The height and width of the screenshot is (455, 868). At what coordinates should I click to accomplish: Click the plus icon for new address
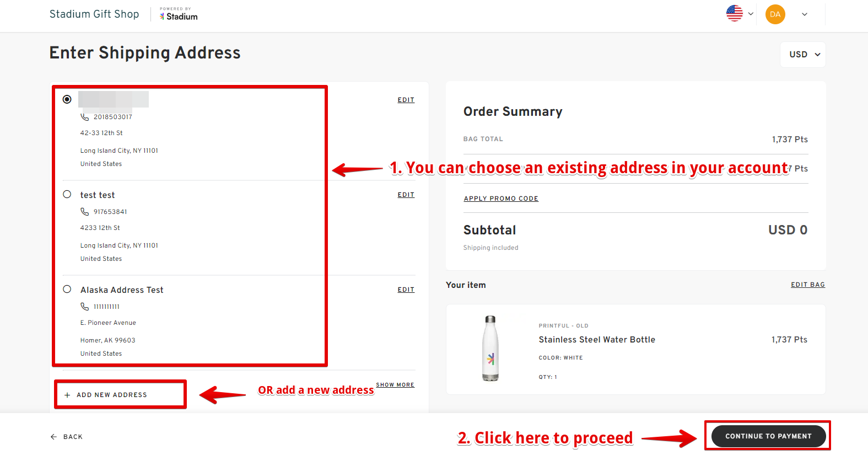67,395
